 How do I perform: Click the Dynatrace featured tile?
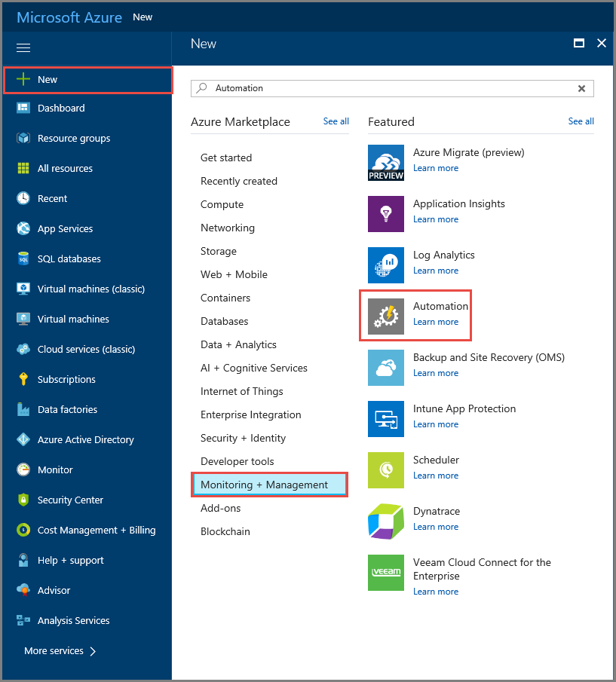[x=386, y=521]
